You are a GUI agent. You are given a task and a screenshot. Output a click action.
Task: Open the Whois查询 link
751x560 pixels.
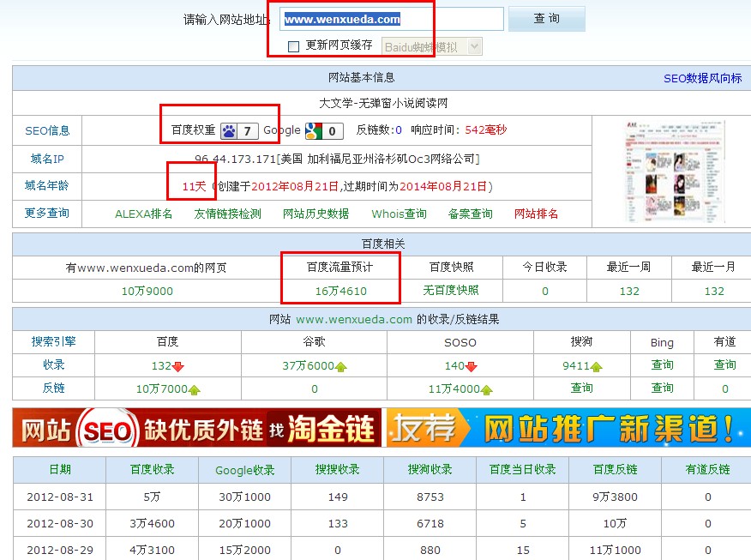(x=399, y=214)
